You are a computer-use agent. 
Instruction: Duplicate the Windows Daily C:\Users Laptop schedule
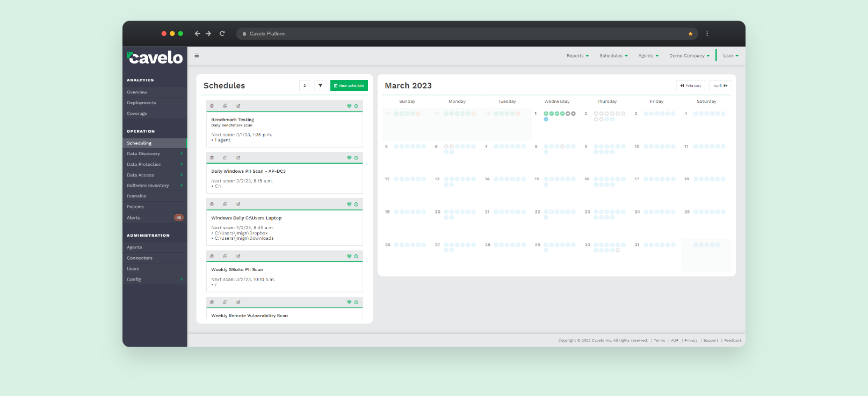coord(225,204)
